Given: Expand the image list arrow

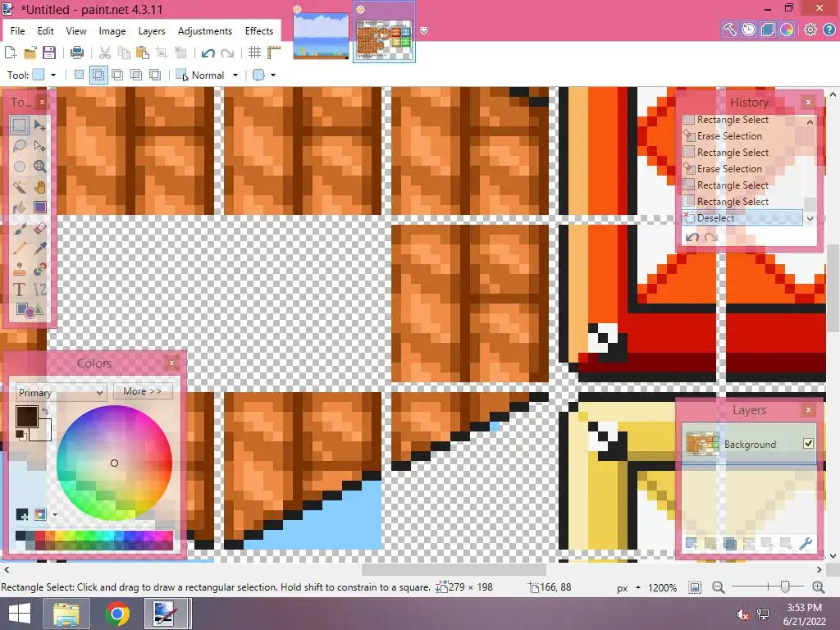Looking at the screenshot, I should [424, 31].
